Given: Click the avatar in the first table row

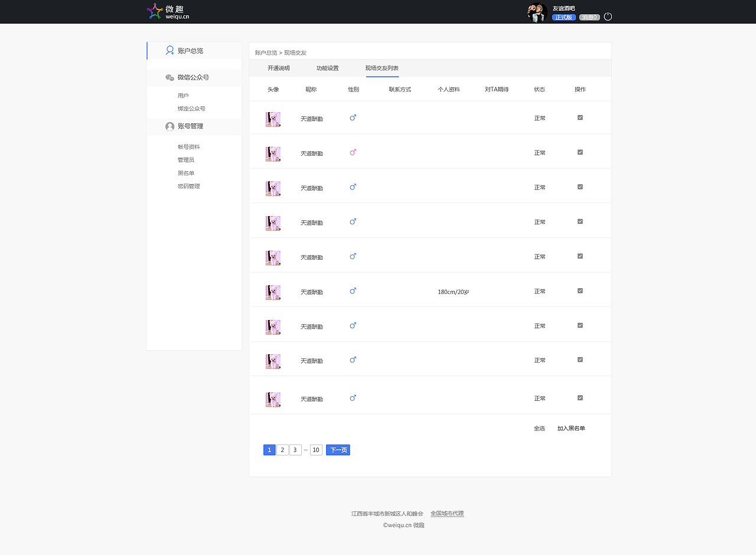Looking at the screenshot, I should 273,119.
